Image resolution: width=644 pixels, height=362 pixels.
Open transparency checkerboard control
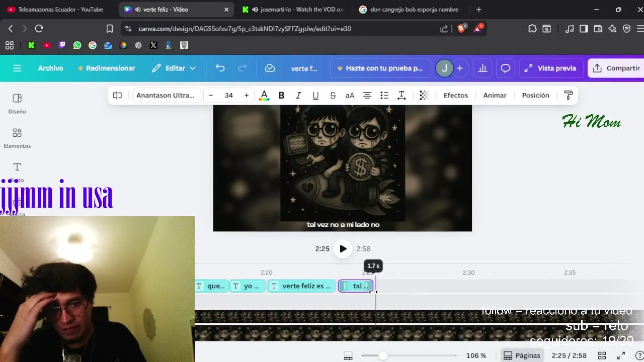[x=424, y=96]
